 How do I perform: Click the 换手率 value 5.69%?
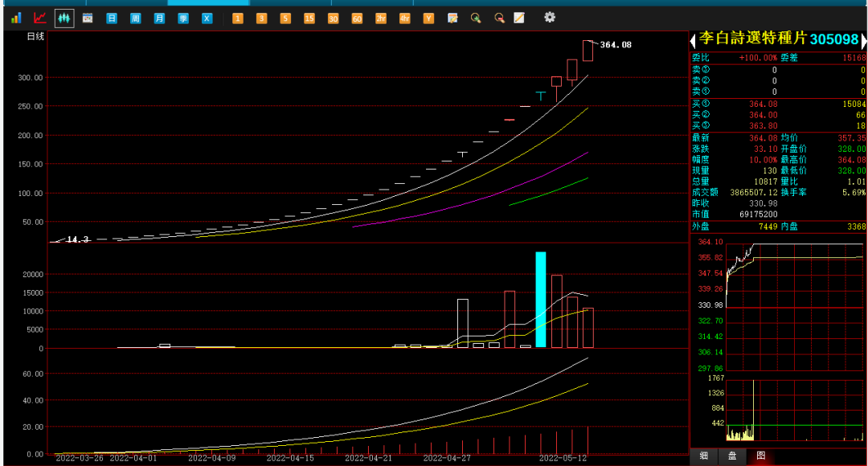pos(854,193)
